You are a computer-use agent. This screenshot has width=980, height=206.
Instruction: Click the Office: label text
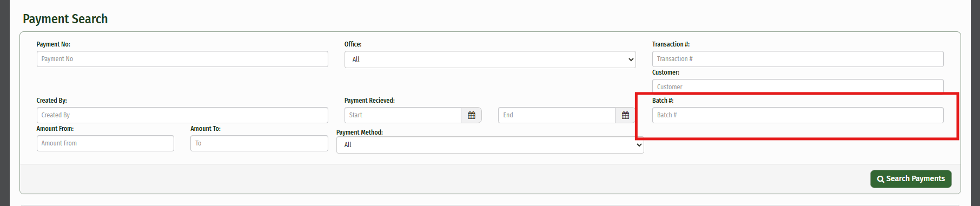(353, 44)
